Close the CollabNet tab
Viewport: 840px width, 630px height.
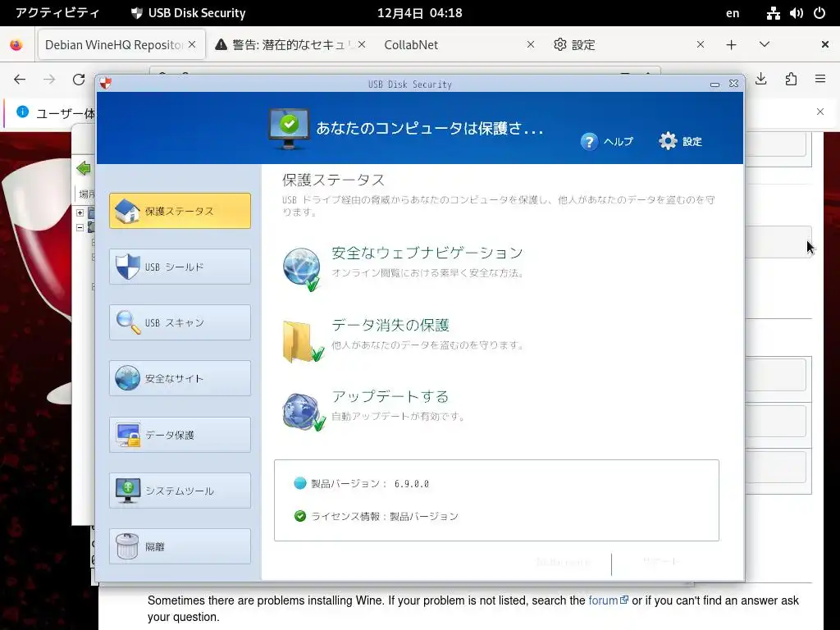click(531, 44)
